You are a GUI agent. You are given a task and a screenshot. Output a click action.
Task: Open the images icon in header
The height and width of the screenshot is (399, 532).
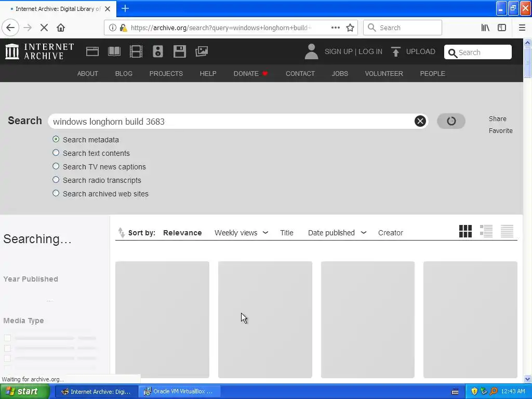[x=202, y=51]
